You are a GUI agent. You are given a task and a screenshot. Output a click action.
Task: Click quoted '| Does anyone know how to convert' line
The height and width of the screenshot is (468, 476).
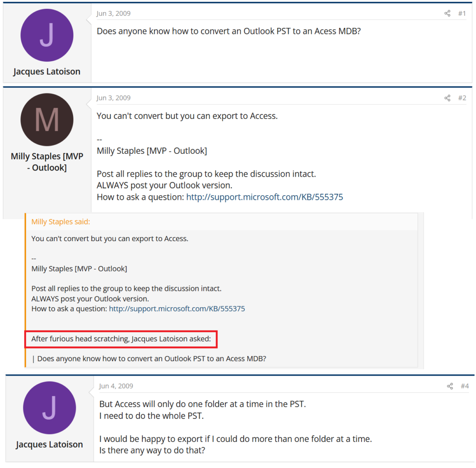pyautogui.click(x=149, y=359)
